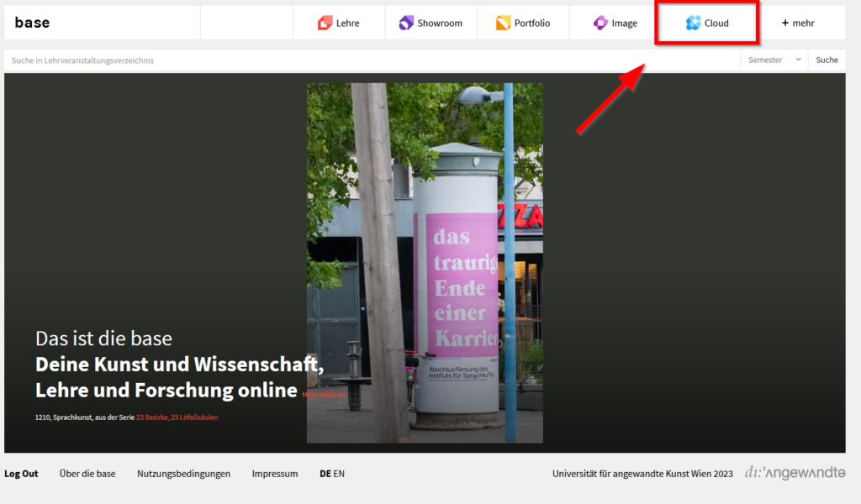Click Log Out in footer
This screenshot has width=861, height=504.
[21, 474]
